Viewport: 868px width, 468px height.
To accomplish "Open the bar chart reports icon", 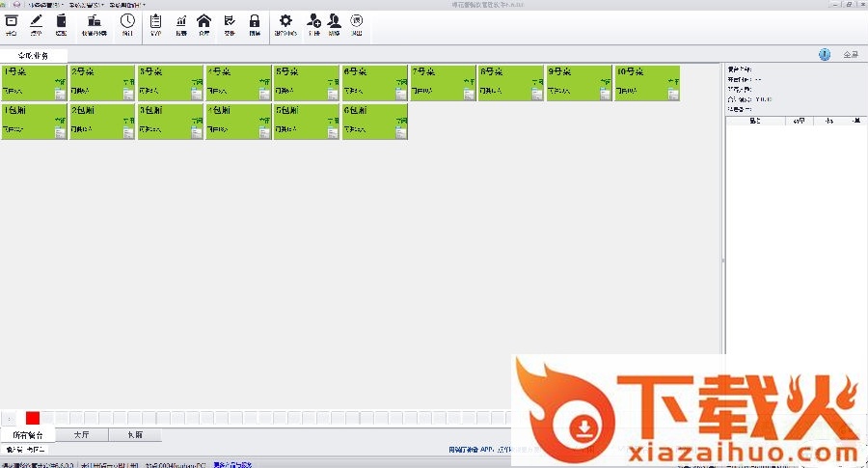I will (180, 21).
